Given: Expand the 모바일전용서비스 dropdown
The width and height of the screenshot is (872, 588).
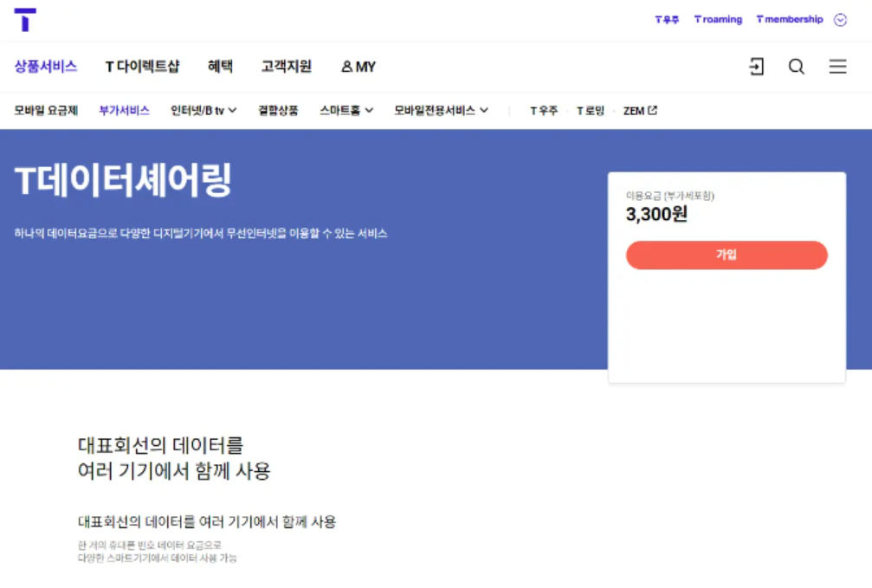Looking at the screenshot, I should (x=441, y=110).
